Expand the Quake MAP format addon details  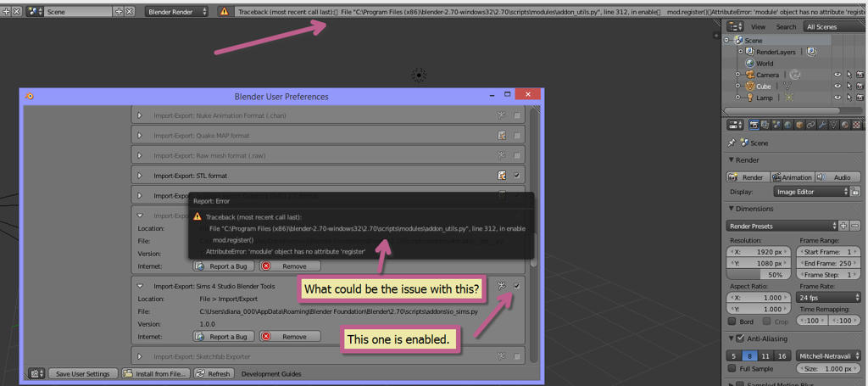140,135
